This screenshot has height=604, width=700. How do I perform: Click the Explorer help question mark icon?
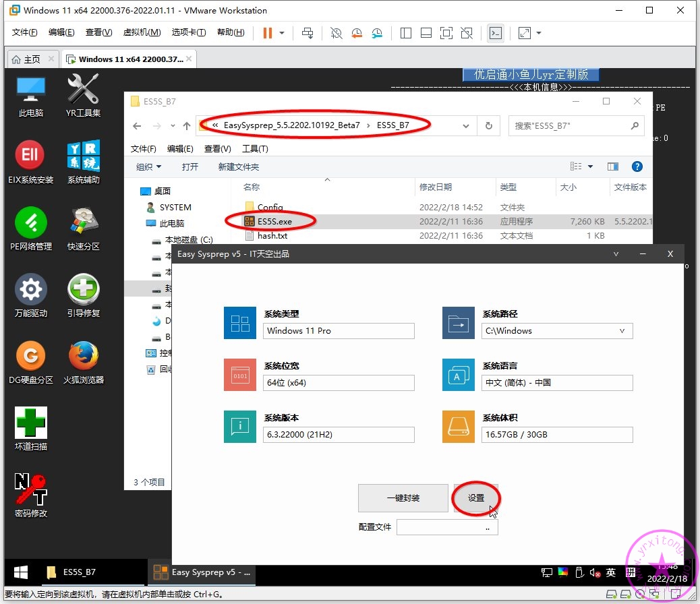tap(637, 167)
